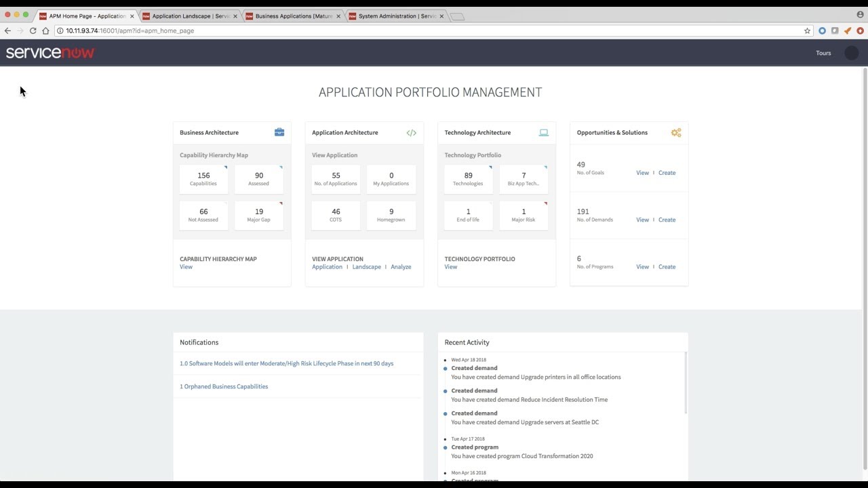Open a new browser tab

pos(457,17)
